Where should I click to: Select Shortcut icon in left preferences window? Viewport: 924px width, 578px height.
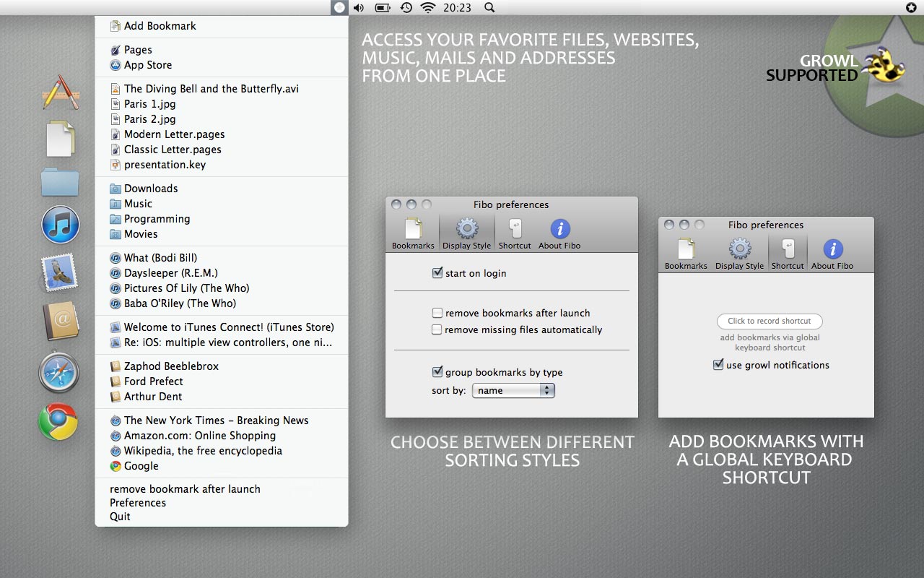[515, 233]
